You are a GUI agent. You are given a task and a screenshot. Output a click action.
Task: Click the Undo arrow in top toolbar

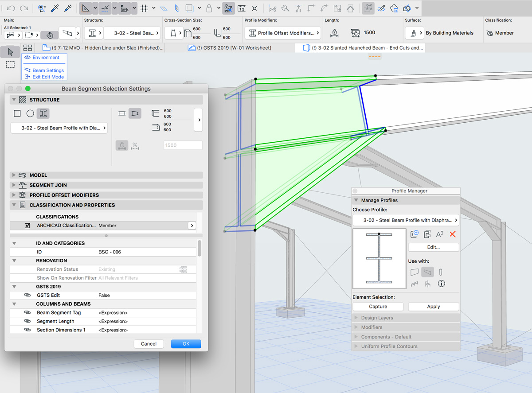(11, 8)
